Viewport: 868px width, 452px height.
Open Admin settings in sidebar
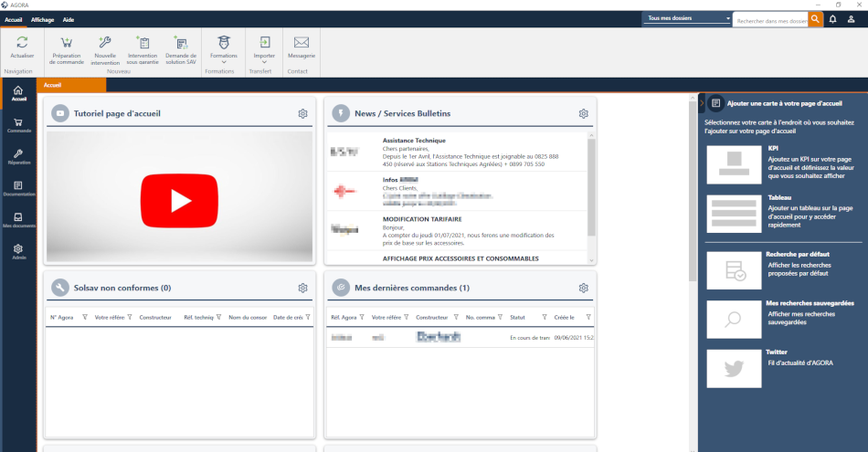coord(18,251)
